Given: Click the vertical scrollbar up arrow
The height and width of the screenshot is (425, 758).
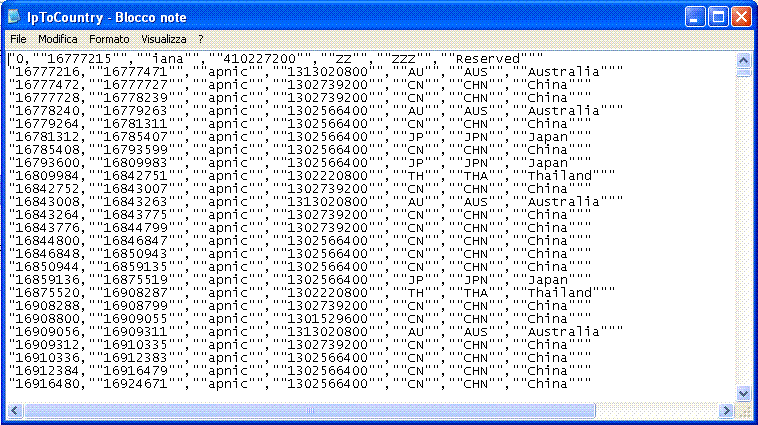Looking at the screenshot, I should (x=743, y=60).
